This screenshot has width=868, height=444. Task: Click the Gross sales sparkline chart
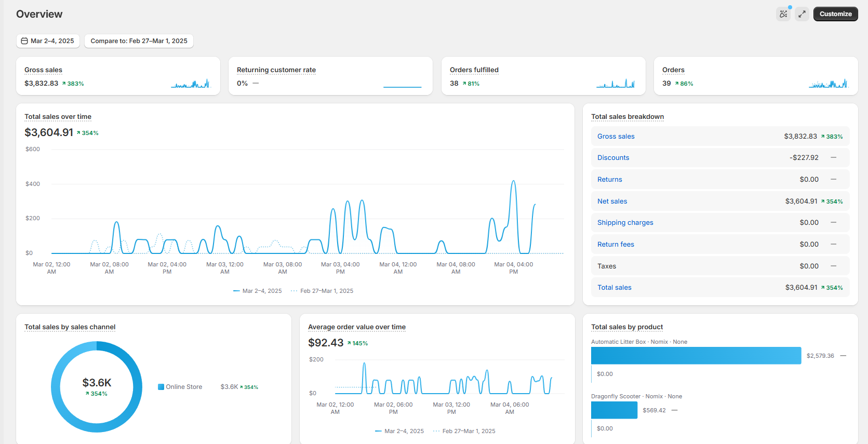[190, 84]
